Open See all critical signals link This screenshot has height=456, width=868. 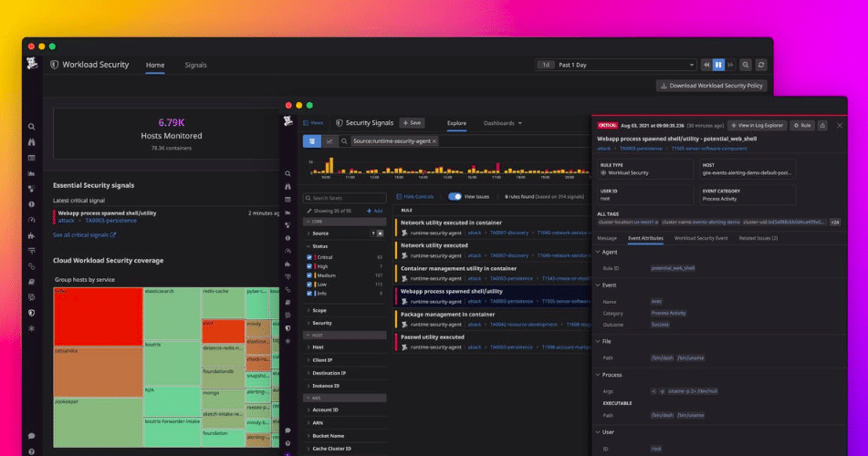84,235
